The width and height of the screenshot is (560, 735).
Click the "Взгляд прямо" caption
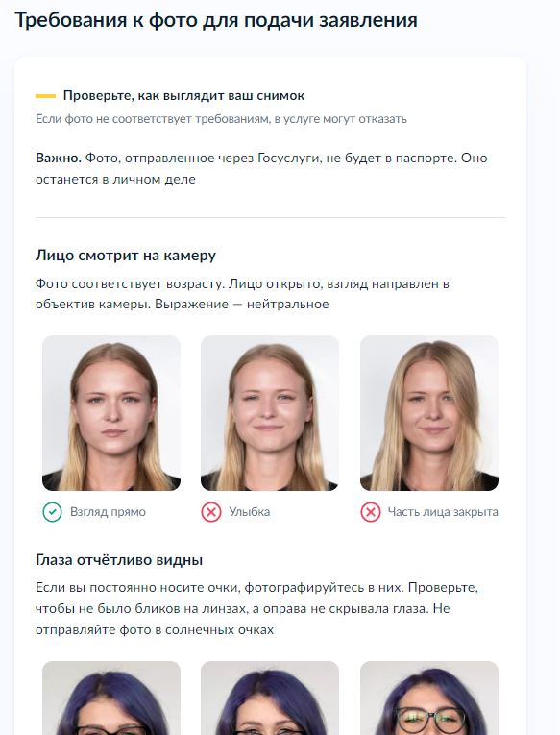[x=108, y=512]
